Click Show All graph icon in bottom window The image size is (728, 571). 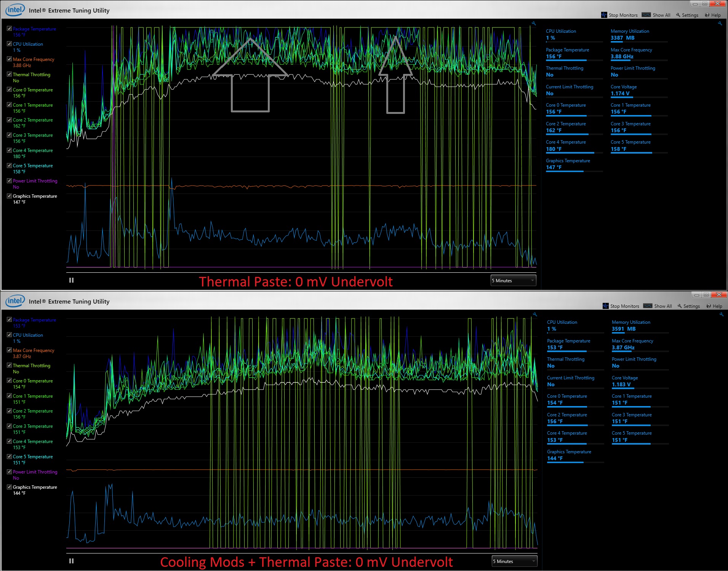click(x=648, y=306)
